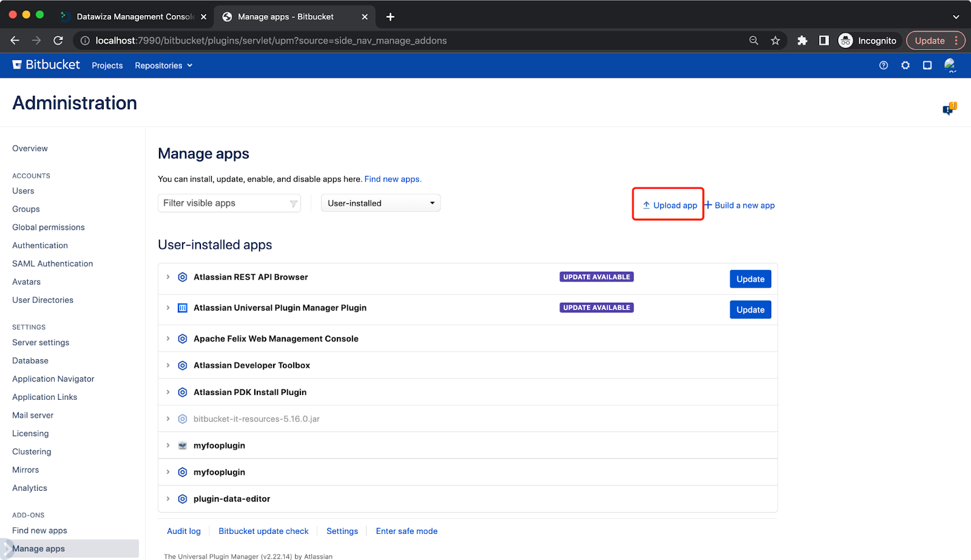
Task: Click the feedback notification icon near Administration
Action: coord(949,109)
